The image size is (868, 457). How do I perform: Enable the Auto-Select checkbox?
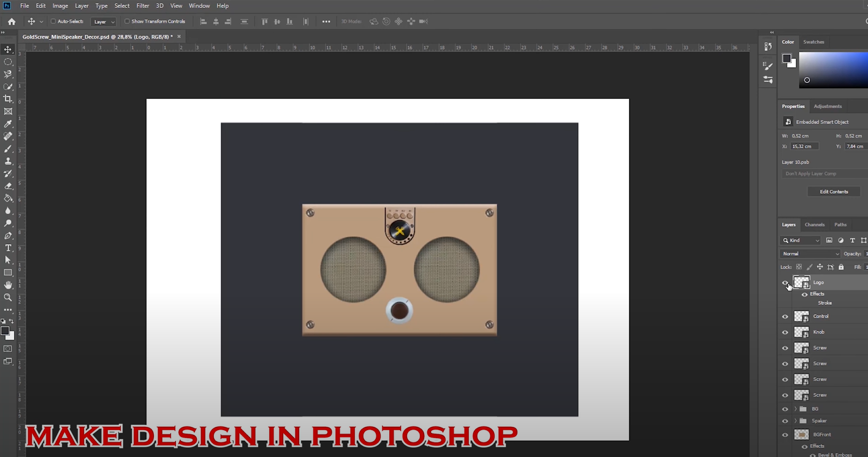53,21
